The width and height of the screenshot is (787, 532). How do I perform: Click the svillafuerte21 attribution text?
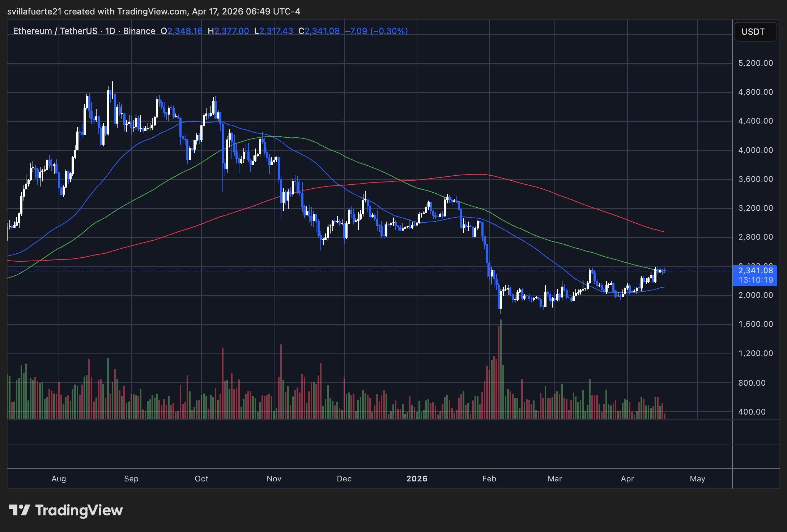click(x=34, y=11)
